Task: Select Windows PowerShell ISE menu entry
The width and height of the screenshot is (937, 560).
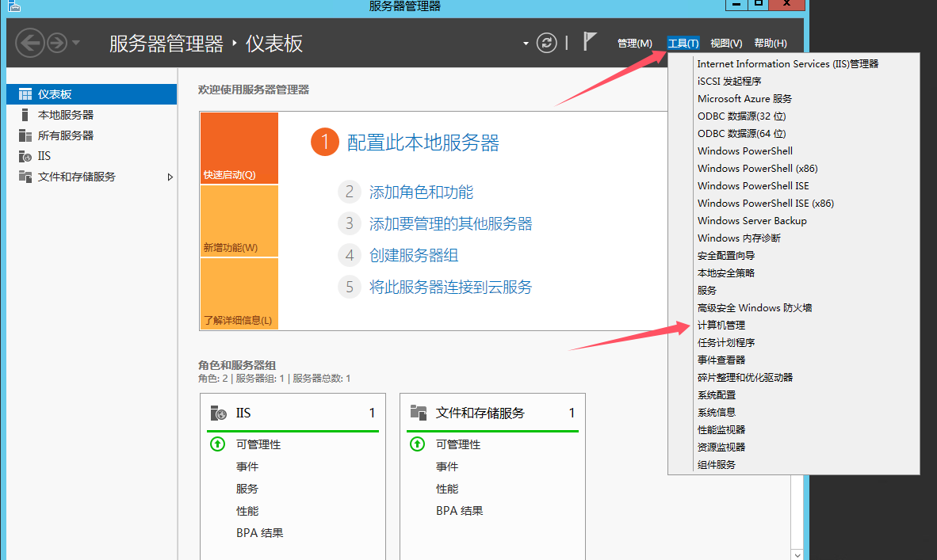Action: [x=753, y=186]
